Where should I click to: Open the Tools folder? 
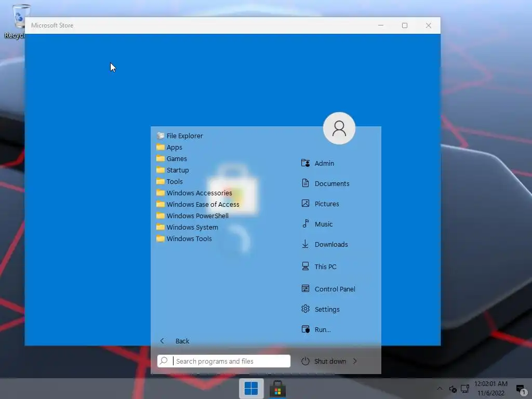(169, 181)
